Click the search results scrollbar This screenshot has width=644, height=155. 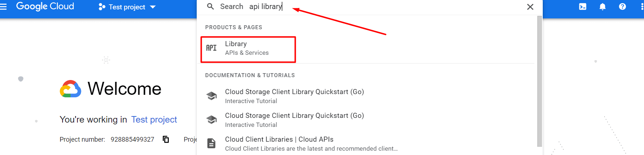[x=539, y=81]
